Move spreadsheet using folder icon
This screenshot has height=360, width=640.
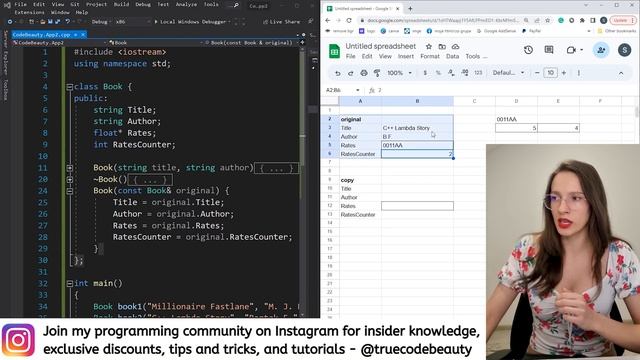pos(442,47)
